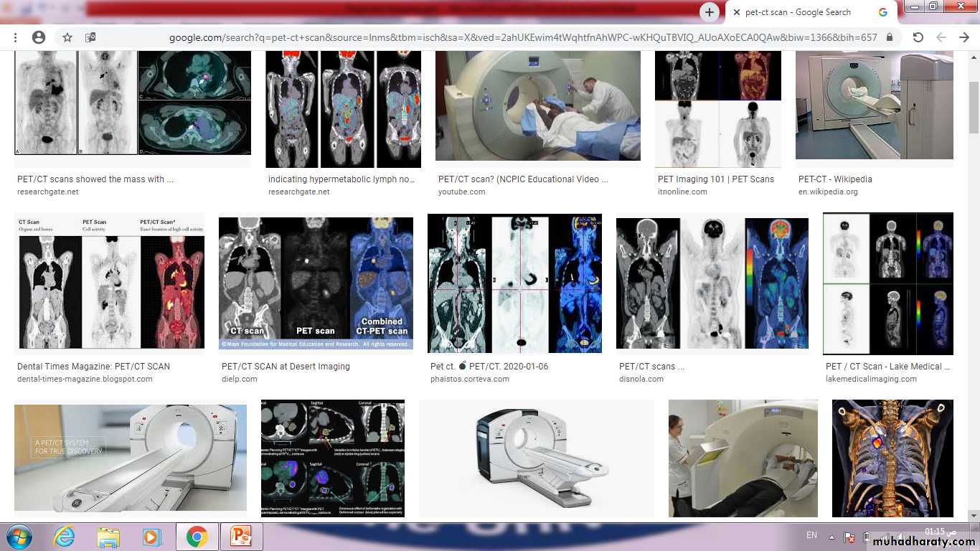This screenshot has width=980, height=551.
Task: Open the Dental Times Magazine PET/CT SCAN link
Action: click(x=93, y=366)
